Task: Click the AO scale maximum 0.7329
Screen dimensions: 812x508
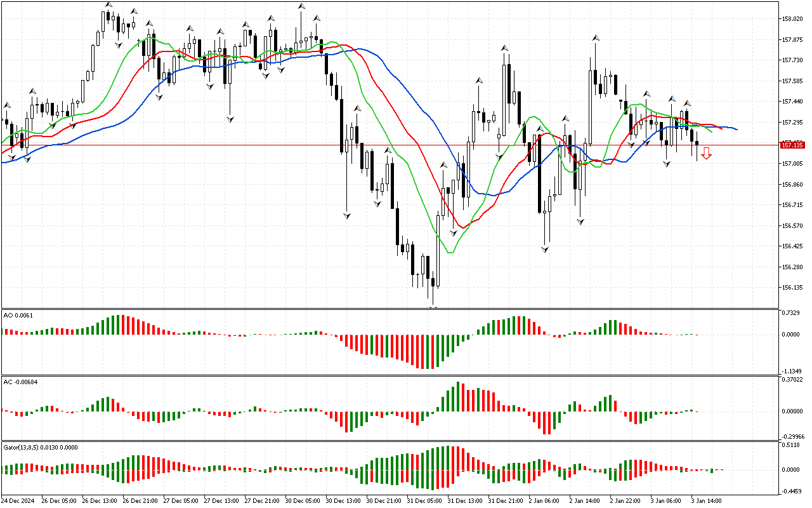Action: [792, 314]
